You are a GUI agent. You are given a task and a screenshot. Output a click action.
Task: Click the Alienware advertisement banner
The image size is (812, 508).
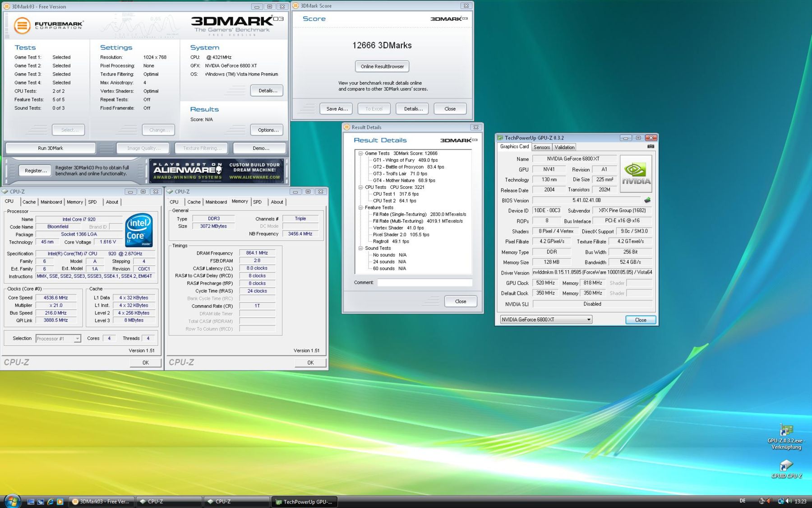217,171
